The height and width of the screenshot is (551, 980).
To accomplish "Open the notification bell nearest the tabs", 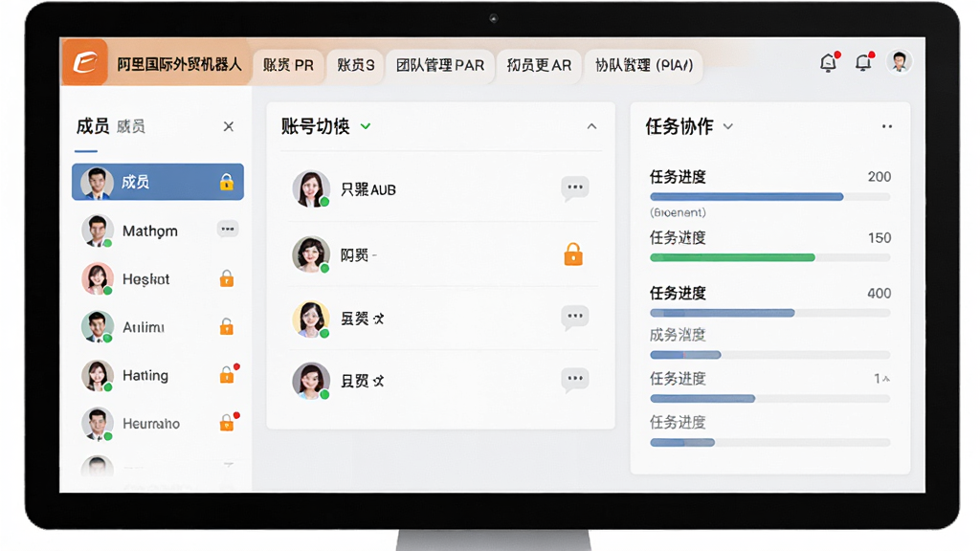I will click(x=829, y=62).
